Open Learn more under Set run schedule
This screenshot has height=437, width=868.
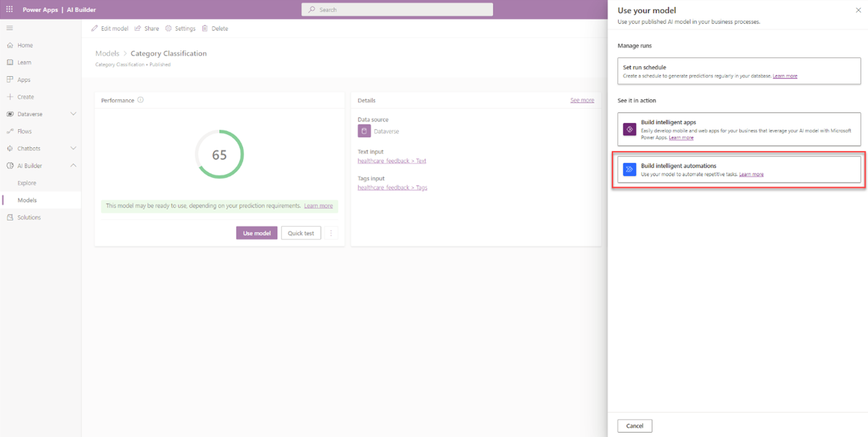click(785, 76)
